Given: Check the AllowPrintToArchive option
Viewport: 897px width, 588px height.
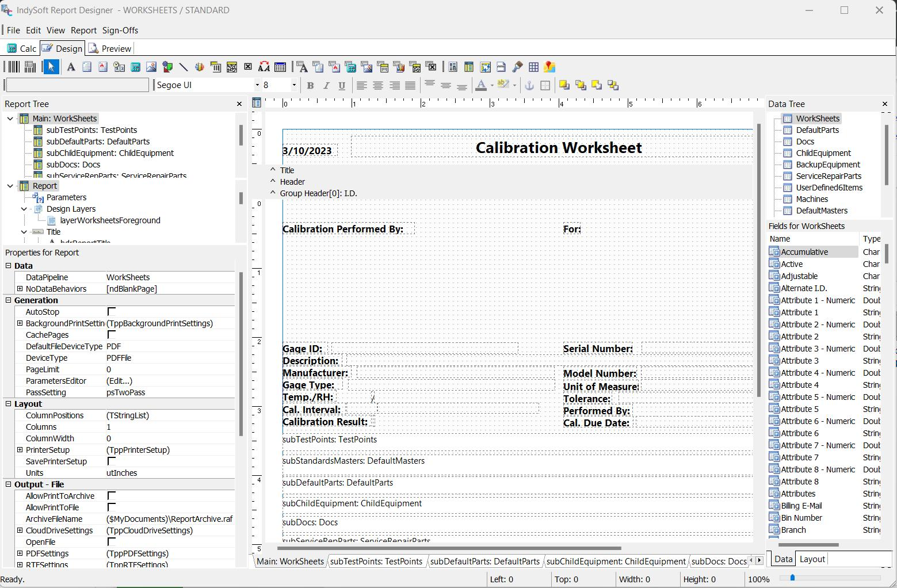Looking at the screenshot, I should point(112,496).
